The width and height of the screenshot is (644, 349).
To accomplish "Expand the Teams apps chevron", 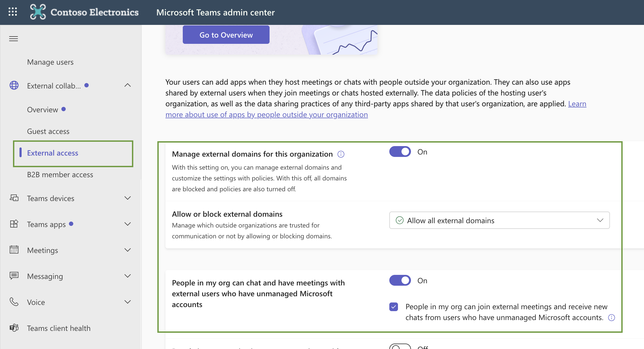I will 128,224.
